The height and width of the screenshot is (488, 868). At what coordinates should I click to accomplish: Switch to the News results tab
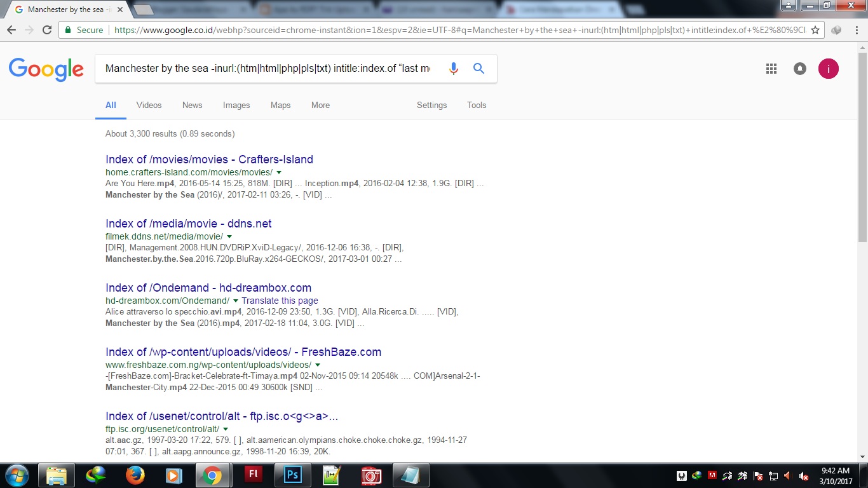tap(192, 105)
